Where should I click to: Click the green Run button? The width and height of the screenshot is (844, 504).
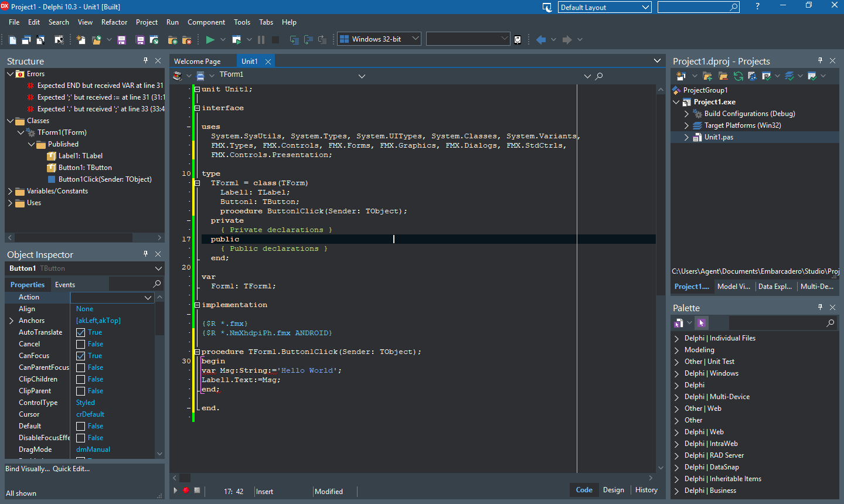(210, 40)
